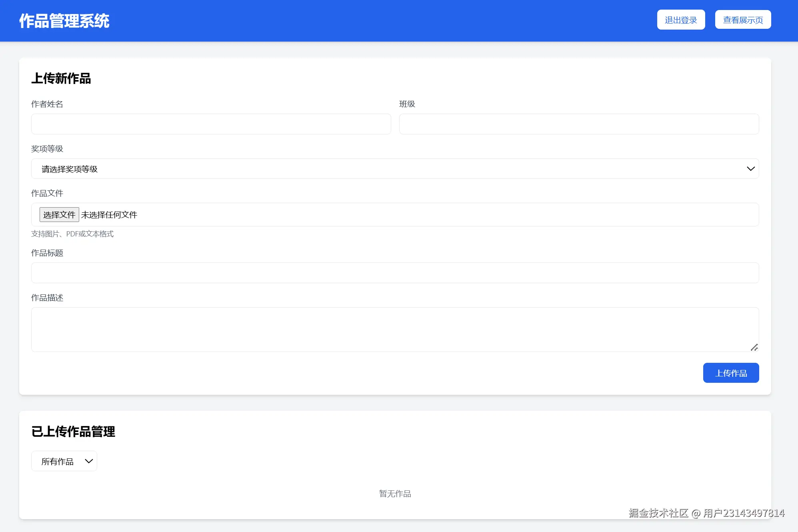Click the 暂无作品 empty list message

[x=395, y=494]
